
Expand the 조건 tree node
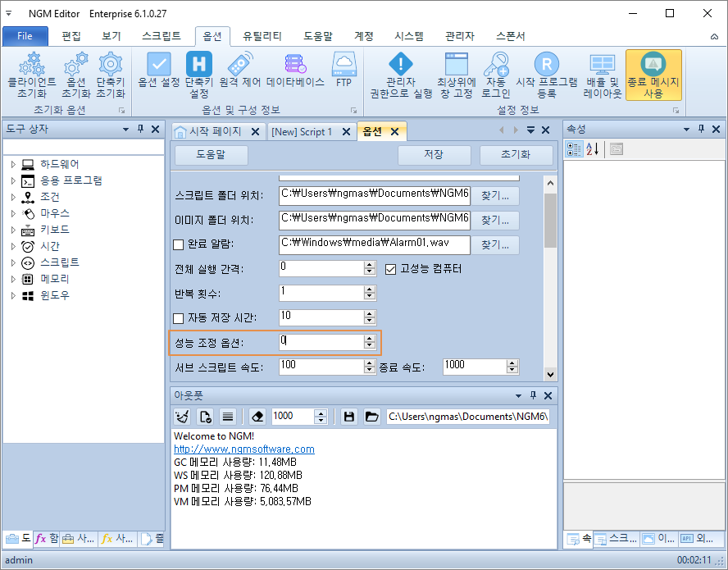click(x=13, y=197)
